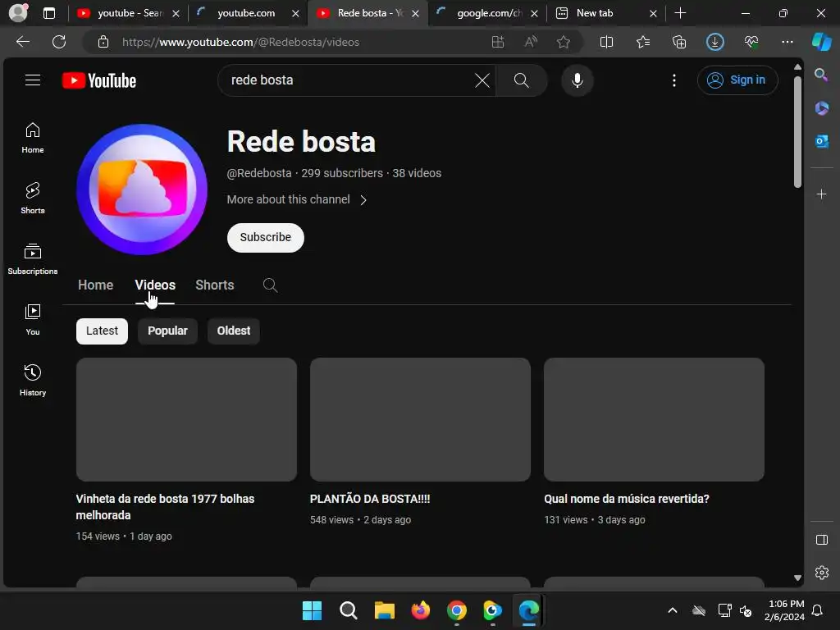This screenshot has height=630, width=840.
Task: Open the browser Downloads panel
Action: [x=715, y=42]
